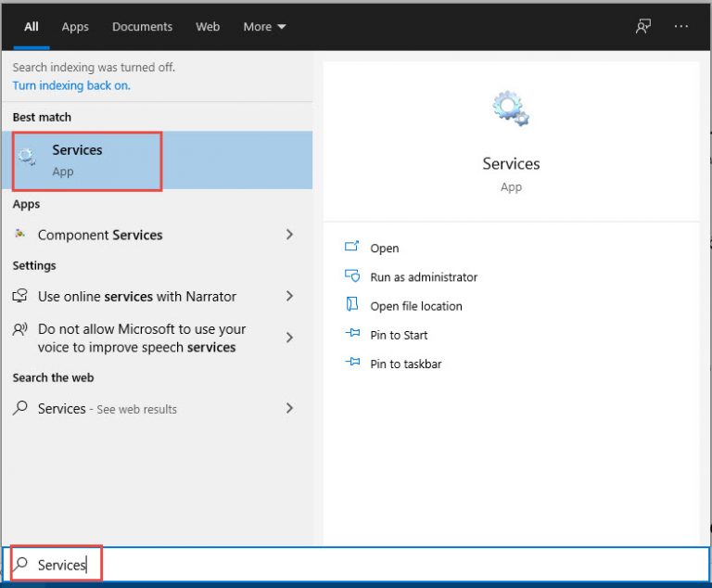
Task: Expand the Services web results chevron
Action: [289, 408]
